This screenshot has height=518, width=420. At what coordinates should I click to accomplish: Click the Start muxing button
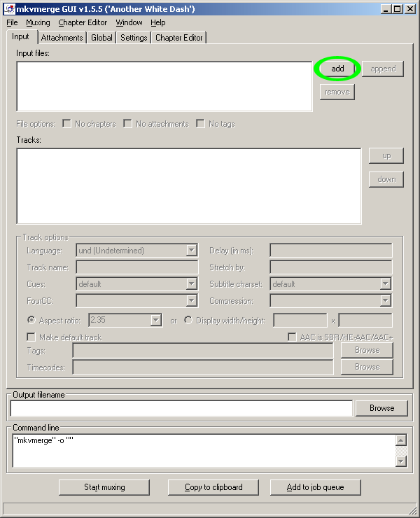[104, 487]
